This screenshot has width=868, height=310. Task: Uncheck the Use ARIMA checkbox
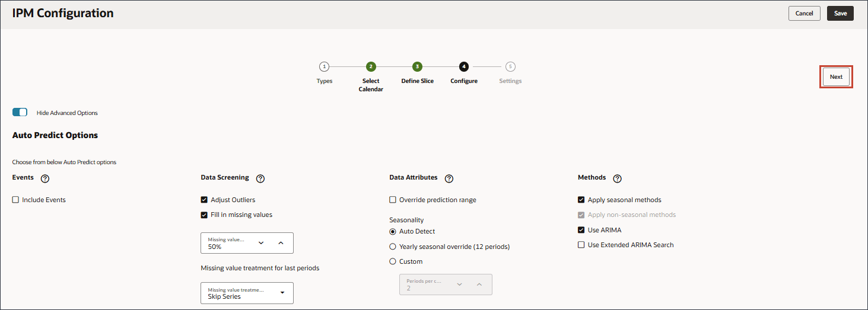point(581,230)
